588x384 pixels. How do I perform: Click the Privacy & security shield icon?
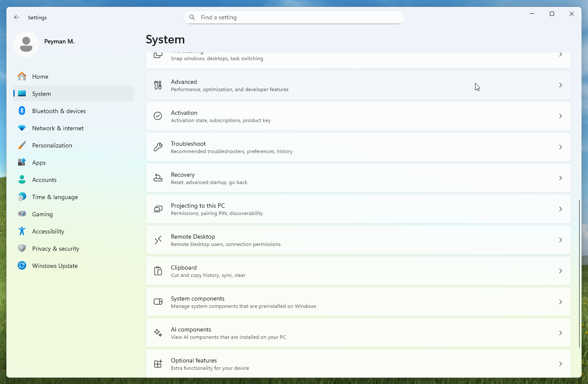coord(22,249)
